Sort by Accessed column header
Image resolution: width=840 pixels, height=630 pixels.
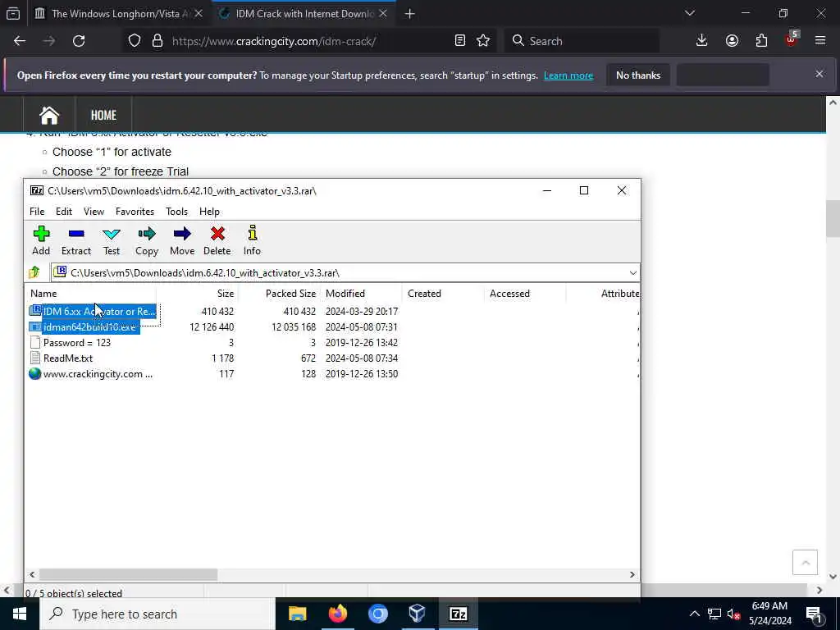click(525, 294)
